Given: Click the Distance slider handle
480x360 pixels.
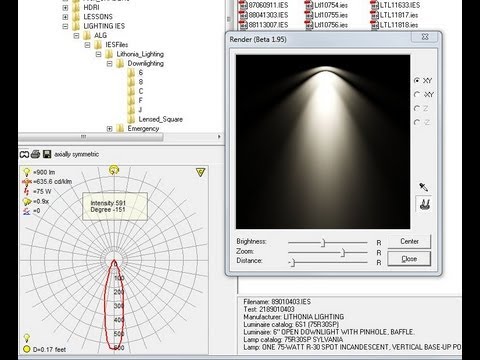Looking at the screenshot, I should point(293,263).
